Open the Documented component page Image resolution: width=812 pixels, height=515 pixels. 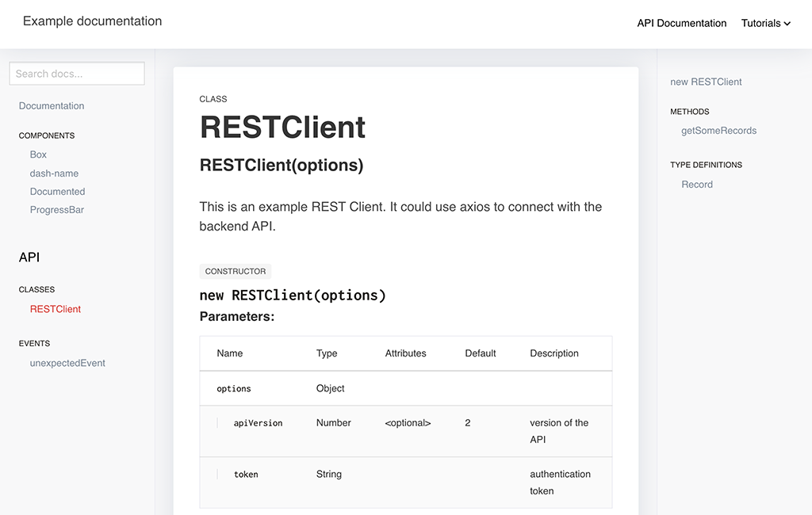tap(57, 192)
